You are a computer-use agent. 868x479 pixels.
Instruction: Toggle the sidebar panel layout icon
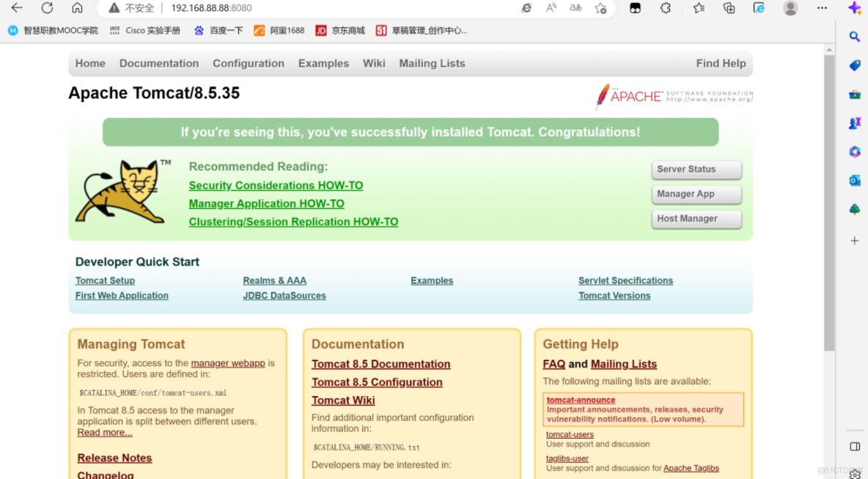pos(855,446)
